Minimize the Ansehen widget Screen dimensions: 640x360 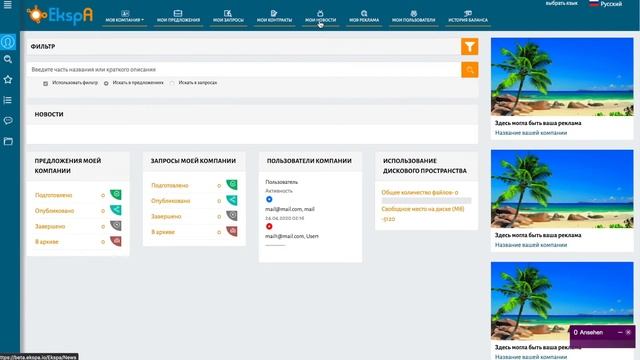click(x=620, y=332)
